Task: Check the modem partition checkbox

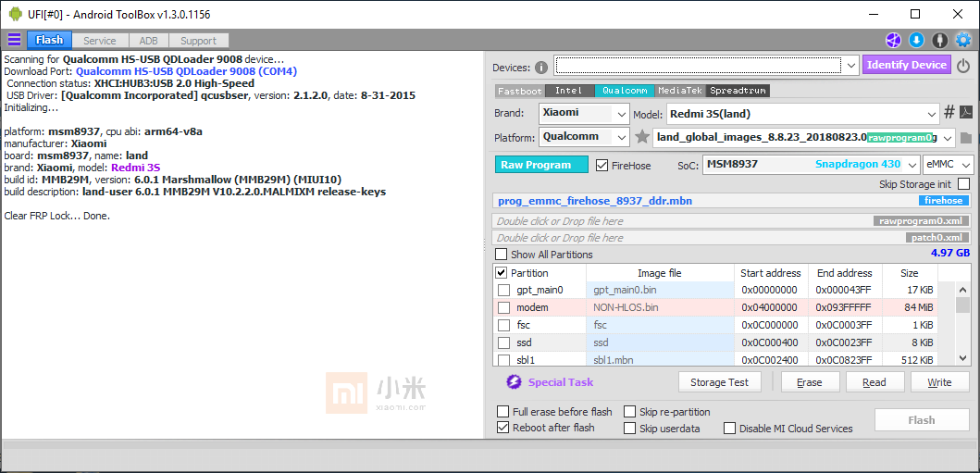Action: click(503, 307)
